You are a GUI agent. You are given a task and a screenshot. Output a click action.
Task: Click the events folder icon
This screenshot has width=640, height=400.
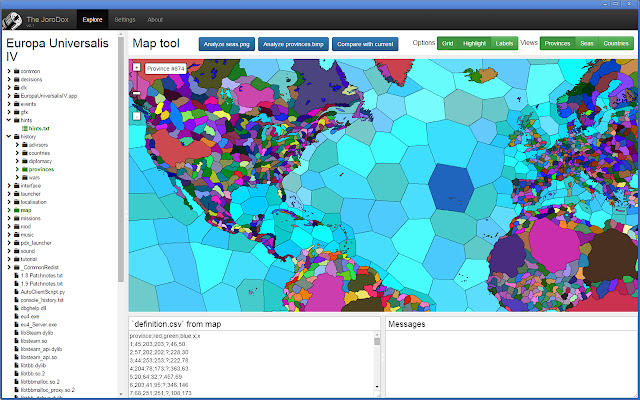17,104
